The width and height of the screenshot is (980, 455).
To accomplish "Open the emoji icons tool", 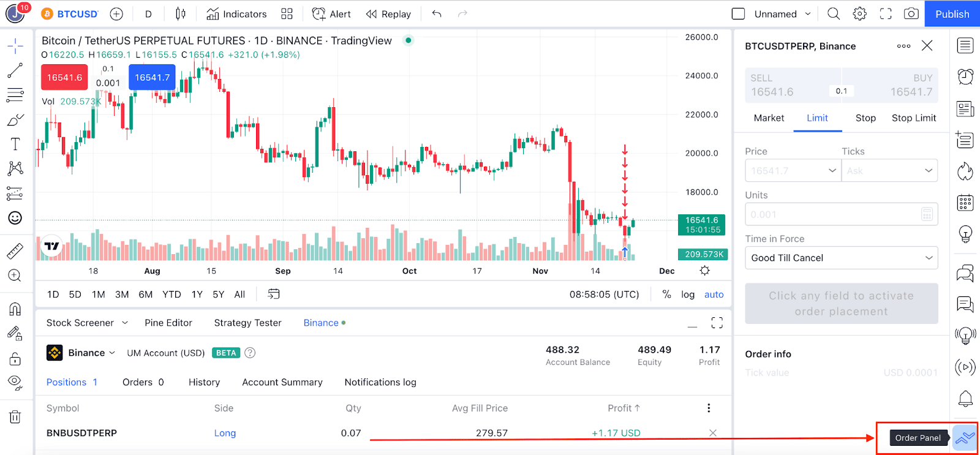I will [x=15, y=217].
